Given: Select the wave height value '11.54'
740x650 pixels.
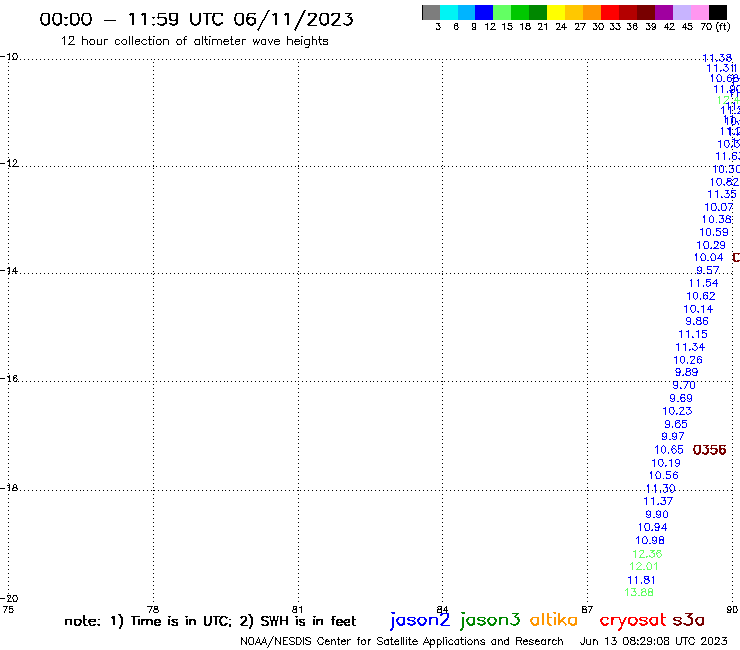Looking at the screenshot, I should tap(704, 283).
